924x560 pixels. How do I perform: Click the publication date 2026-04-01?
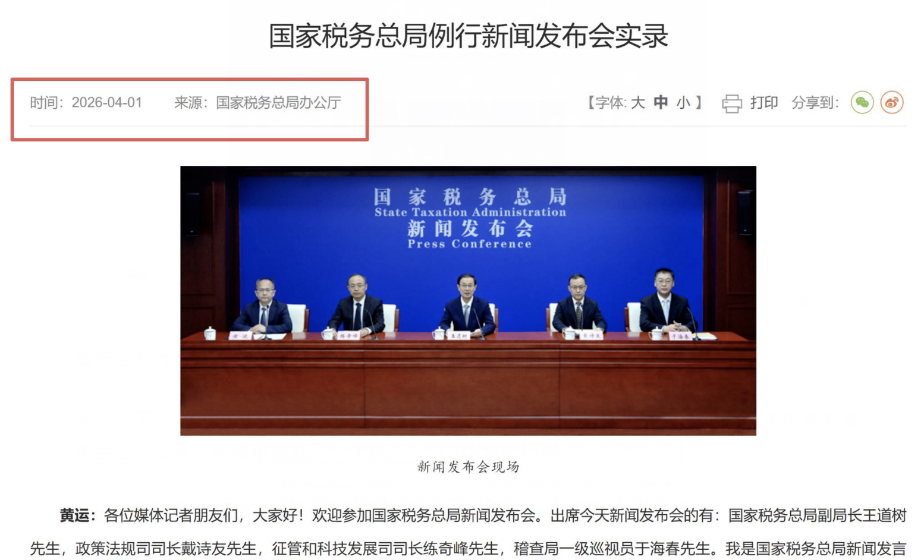107,102
